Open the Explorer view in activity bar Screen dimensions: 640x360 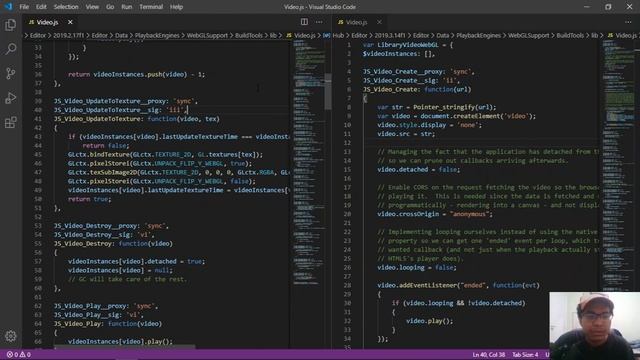(11, 25)
